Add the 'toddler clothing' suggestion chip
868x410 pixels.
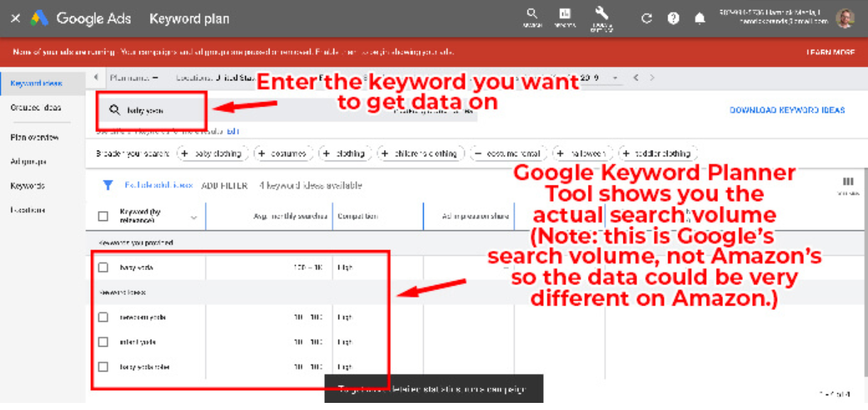(658, 153)
